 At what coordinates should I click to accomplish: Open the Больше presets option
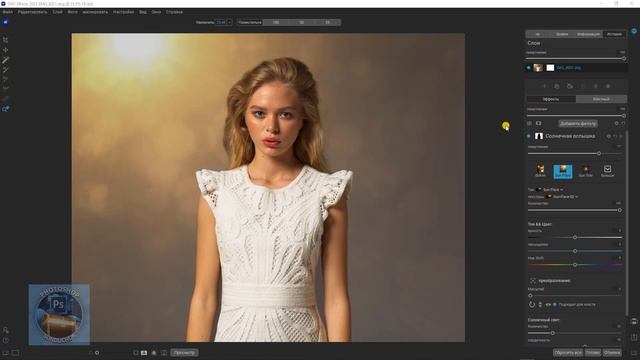tap(607, 171)
